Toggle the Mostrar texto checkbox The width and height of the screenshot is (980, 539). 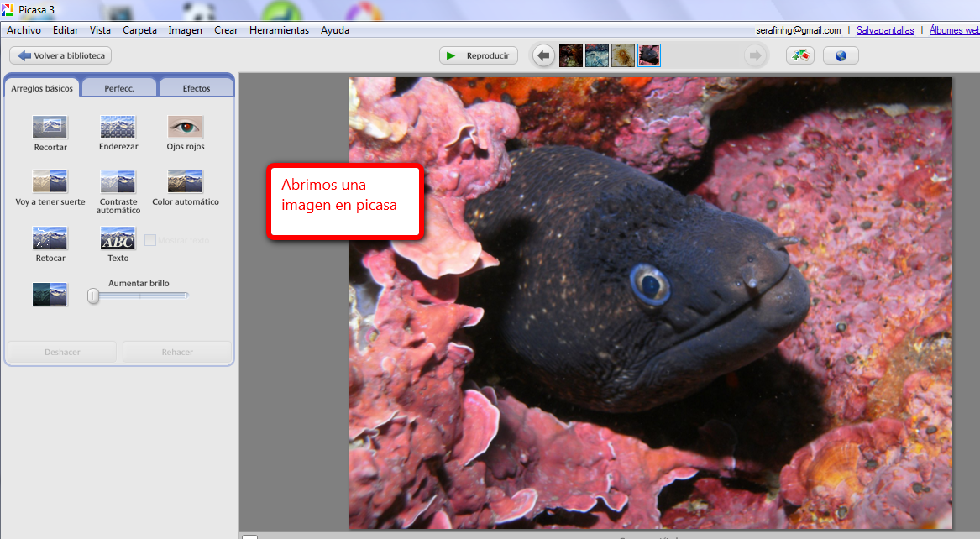(150, 241)
